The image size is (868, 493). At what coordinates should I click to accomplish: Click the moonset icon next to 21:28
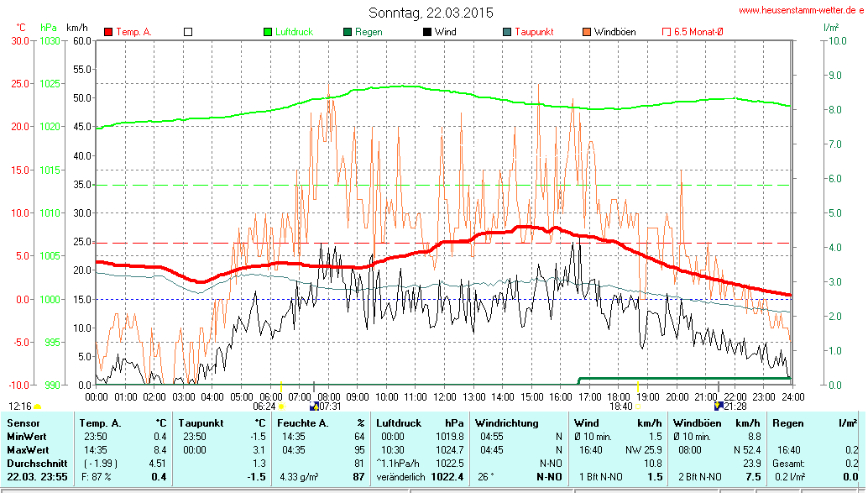click(x=719, y=406)
